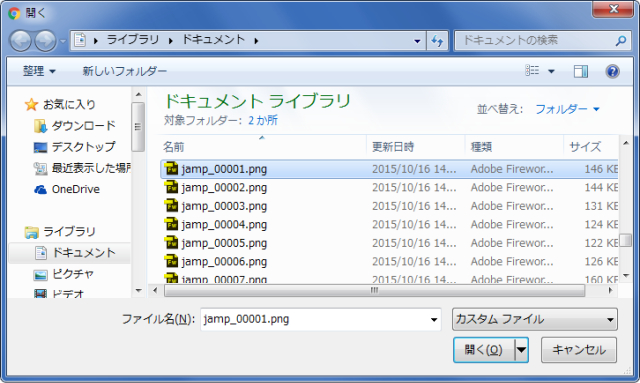
Task: Click Fireworks icon of jamp_00004.png
Action: pos(171,224)
